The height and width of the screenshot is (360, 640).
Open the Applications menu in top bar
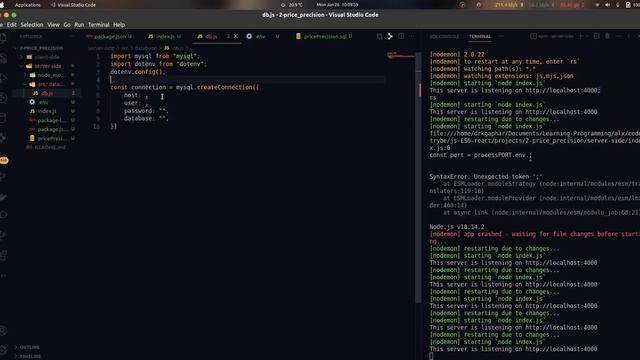coord(27,5)
